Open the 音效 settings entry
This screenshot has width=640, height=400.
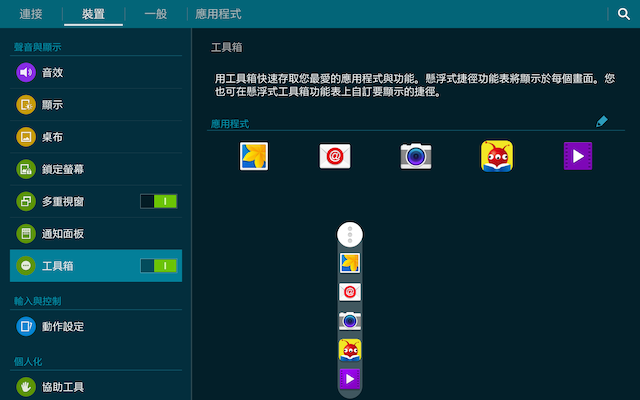click(x=96, y=72)
